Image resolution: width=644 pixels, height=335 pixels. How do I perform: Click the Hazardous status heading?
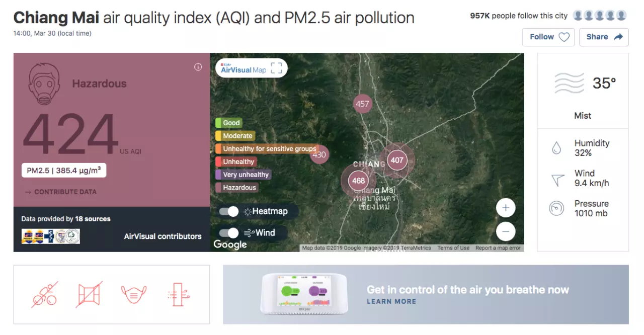pos(99,83)
